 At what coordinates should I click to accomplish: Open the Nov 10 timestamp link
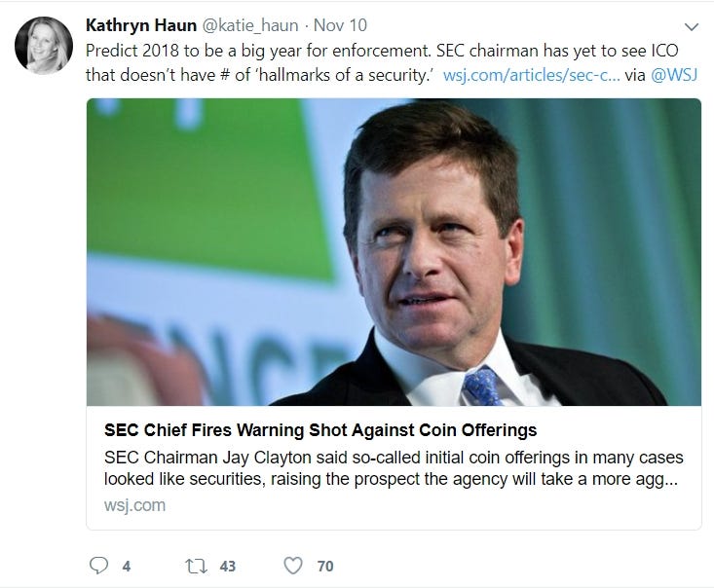(340, 23)
